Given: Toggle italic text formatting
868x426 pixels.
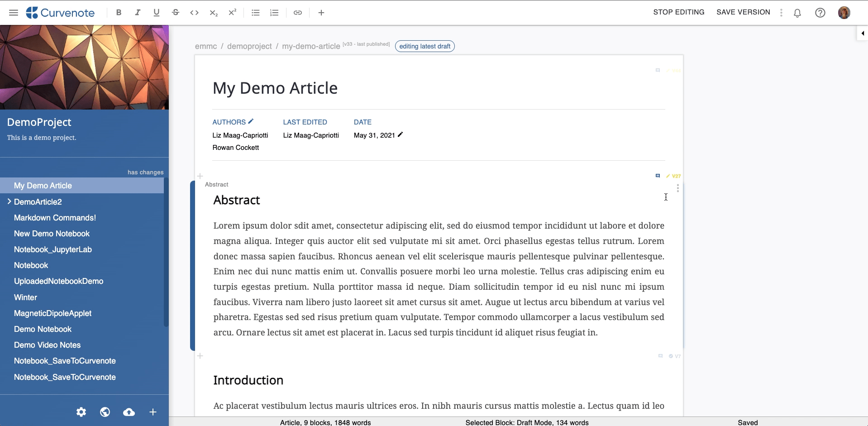Looking at the screenshot, I should click(138, 13).
